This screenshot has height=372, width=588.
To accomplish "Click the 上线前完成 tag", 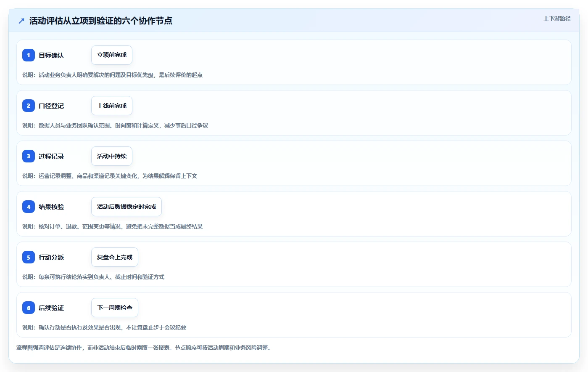I will coord(112,106).
